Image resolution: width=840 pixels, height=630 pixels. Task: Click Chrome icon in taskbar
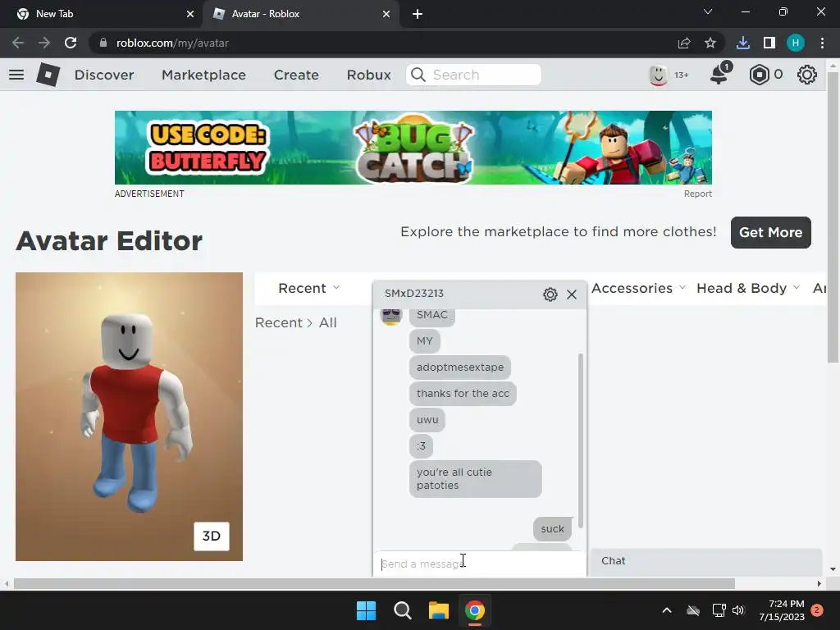(475, 610)
